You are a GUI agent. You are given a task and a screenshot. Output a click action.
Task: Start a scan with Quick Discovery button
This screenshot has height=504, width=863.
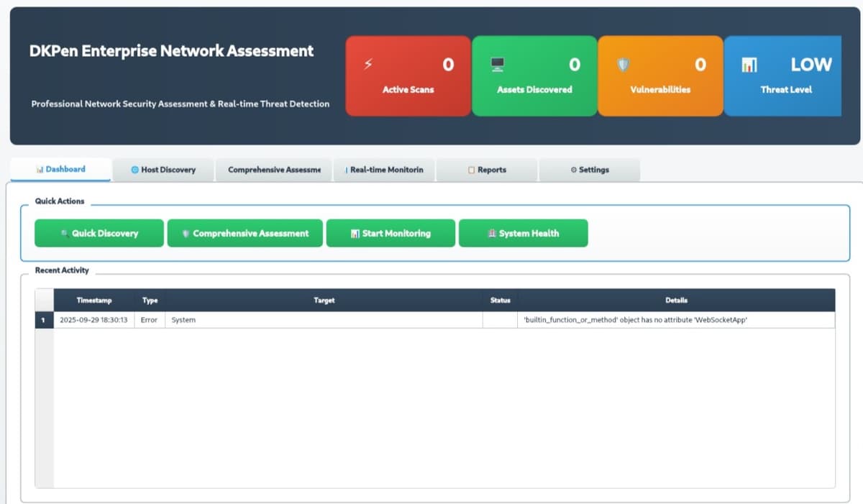tap(99, 233)
